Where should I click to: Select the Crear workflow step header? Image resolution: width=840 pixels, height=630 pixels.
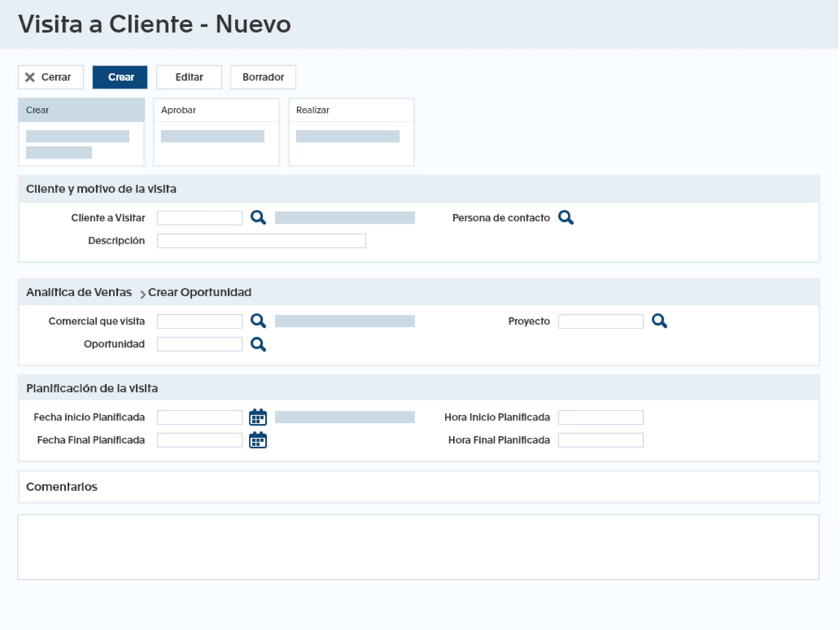(81, 110)
